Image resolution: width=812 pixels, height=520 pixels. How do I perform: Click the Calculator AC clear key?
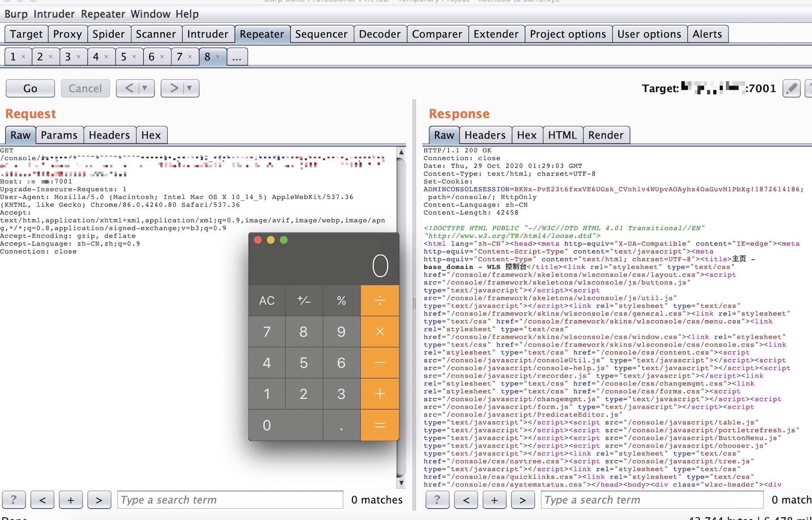pos(267,301)
